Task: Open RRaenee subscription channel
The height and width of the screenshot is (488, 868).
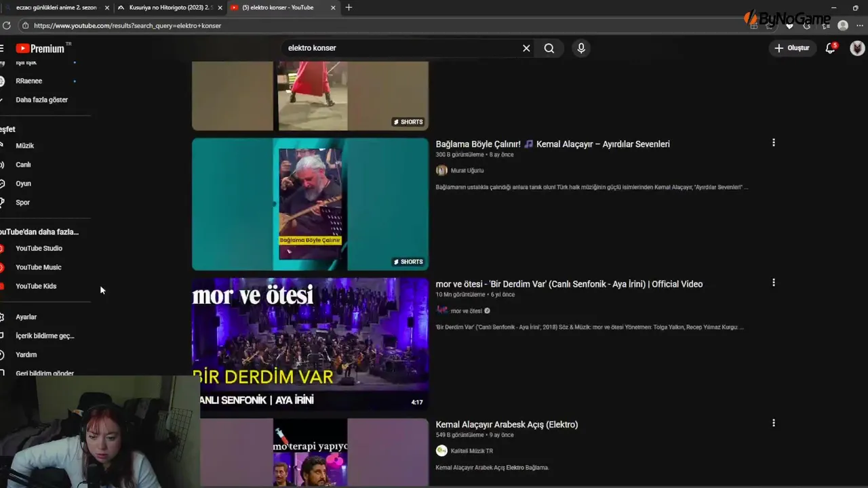Action: (x=29, y=81)
